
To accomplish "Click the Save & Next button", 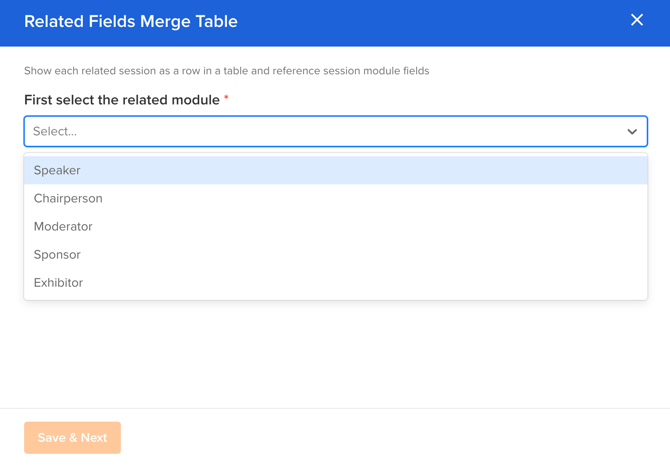I will tap(72, 437).
